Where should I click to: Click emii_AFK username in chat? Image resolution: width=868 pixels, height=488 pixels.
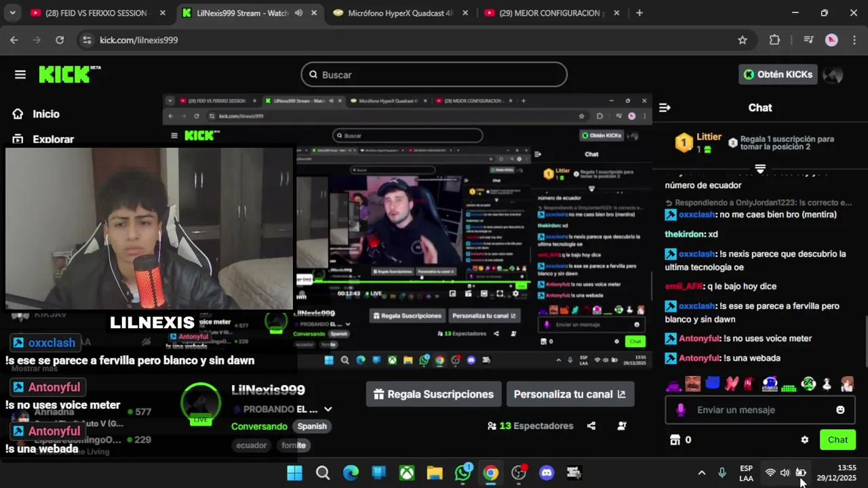click(x=684, y=286)
